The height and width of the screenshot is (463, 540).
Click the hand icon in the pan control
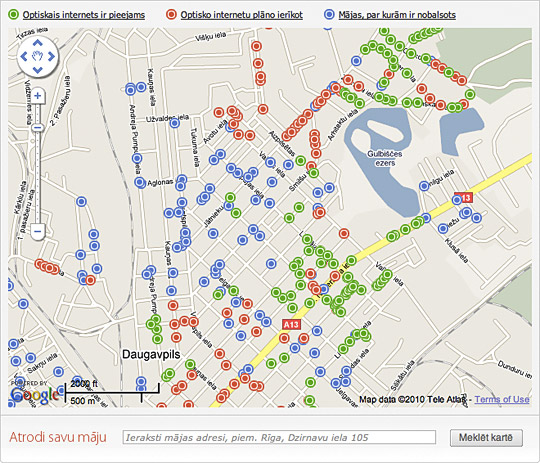pos(38,56)
